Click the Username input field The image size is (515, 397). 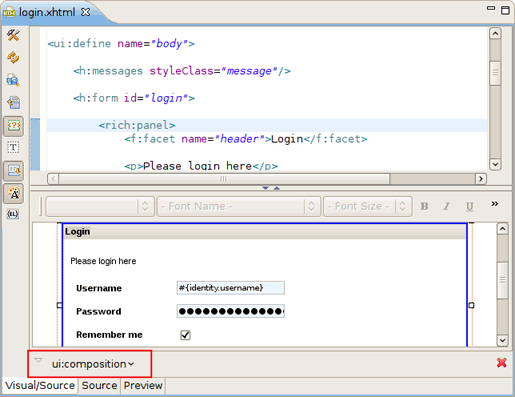[231, 288]
